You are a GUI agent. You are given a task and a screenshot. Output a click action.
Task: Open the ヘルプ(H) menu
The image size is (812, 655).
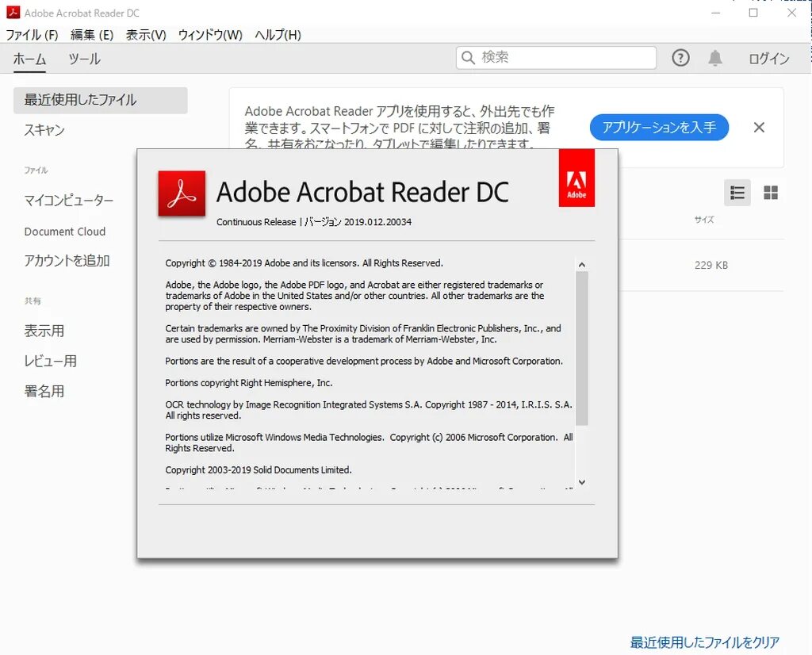[278, 35]
